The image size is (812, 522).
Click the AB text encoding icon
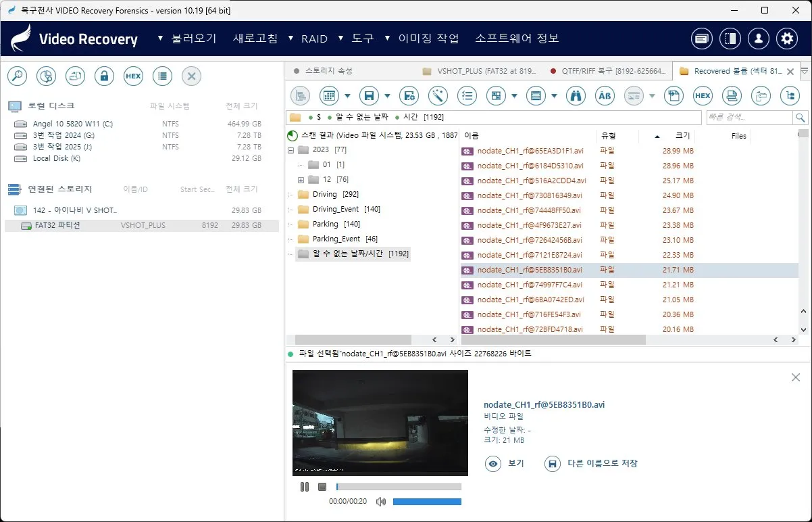[605, 96]
